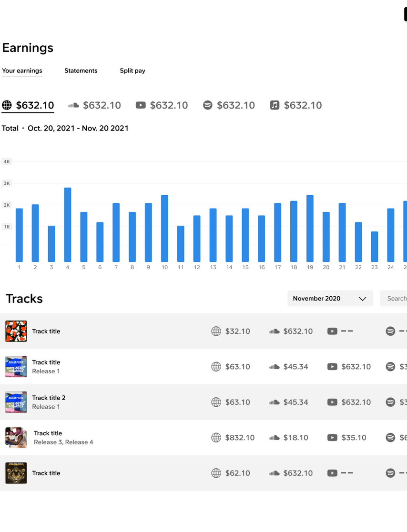This screenshot has height=532, width=407.
Task: Click YouTube icon in first Track title row
Action: (332, 331)
